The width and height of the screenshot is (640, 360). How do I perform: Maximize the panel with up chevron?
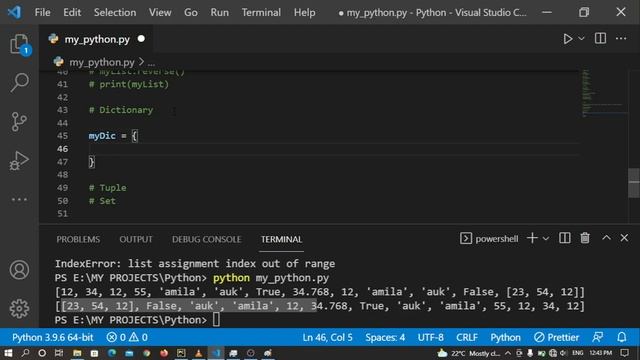click(x=606, y=238)
